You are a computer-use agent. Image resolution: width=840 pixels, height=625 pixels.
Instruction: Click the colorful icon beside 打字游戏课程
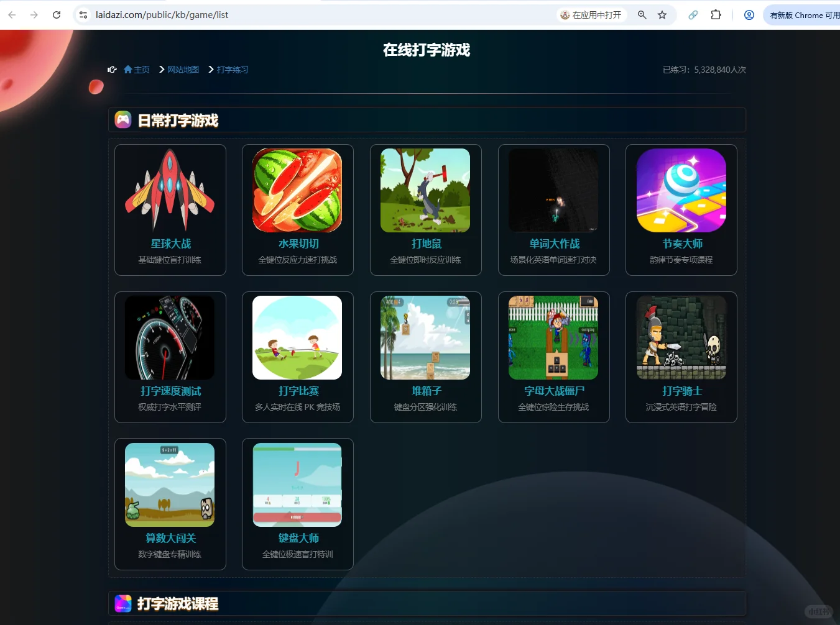pyautogui.click(x=123, y=603)
